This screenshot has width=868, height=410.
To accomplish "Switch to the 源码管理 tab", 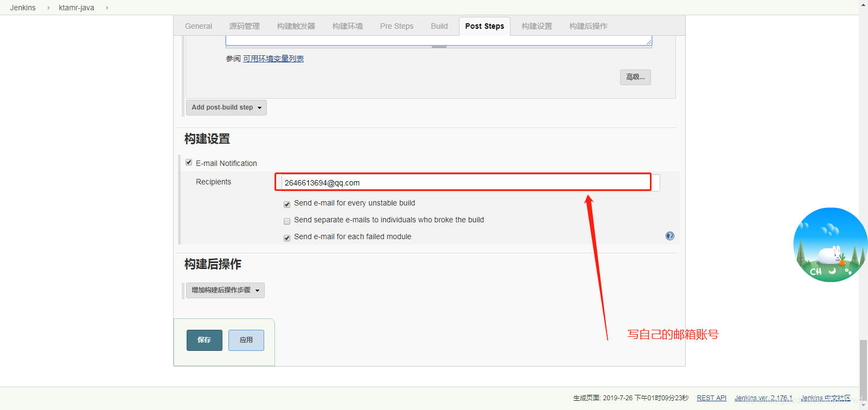I will point(244,26).
